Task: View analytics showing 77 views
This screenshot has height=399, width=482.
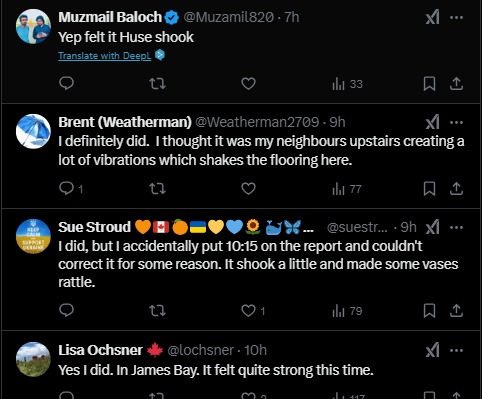Action: coord(347,189)
